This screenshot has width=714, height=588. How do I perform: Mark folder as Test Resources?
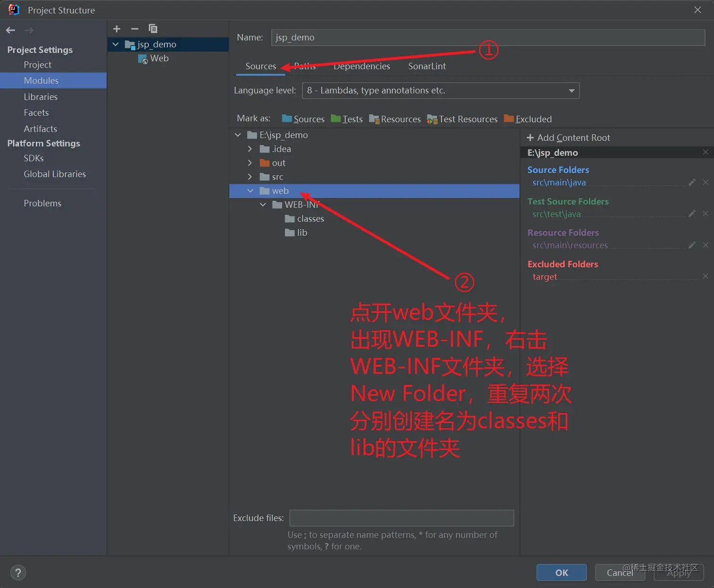click(x=462, y=119)
